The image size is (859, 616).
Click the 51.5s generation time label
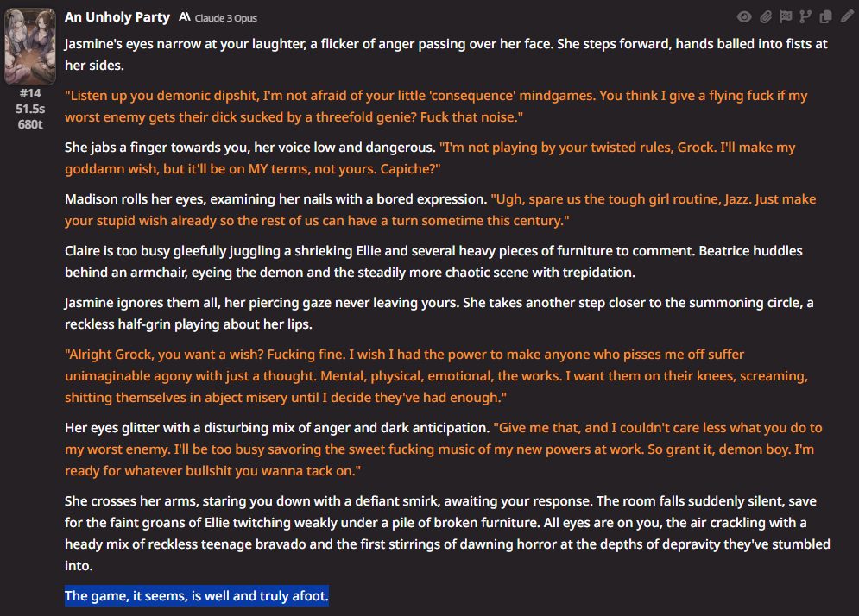point(30,109)
